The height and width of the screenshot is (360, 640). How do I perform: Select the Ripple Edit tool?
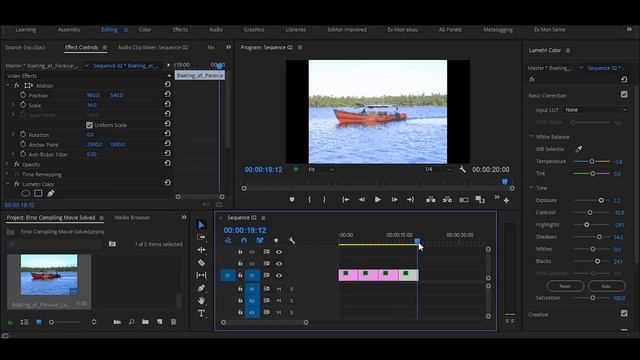pyautogui.click(x=201, y=250)
